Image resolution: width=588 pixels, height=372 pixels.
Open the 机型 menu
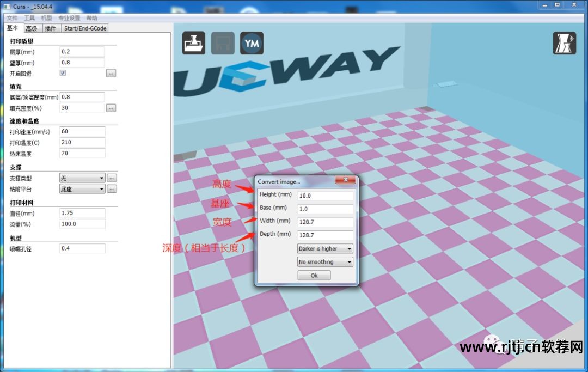(x=46, y=18)
